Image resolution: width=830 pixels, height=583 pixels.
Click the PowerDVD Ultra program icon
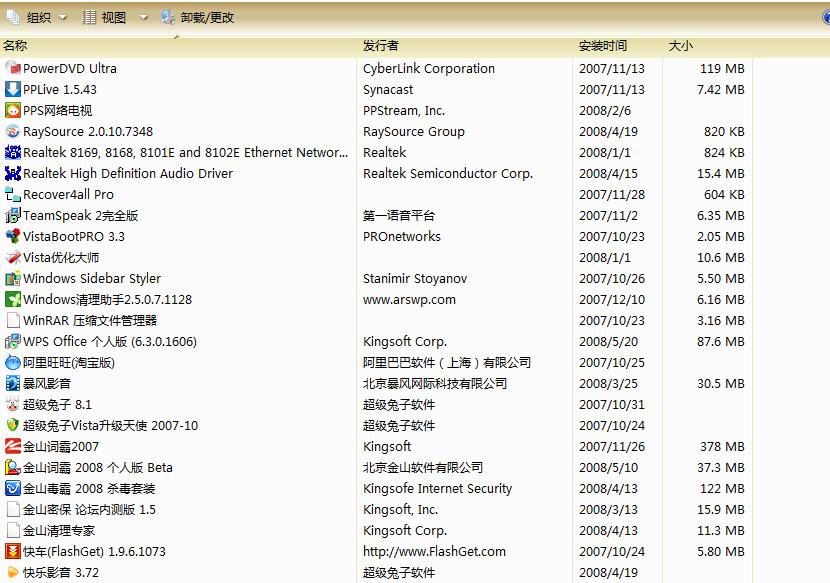coord(13,68)
